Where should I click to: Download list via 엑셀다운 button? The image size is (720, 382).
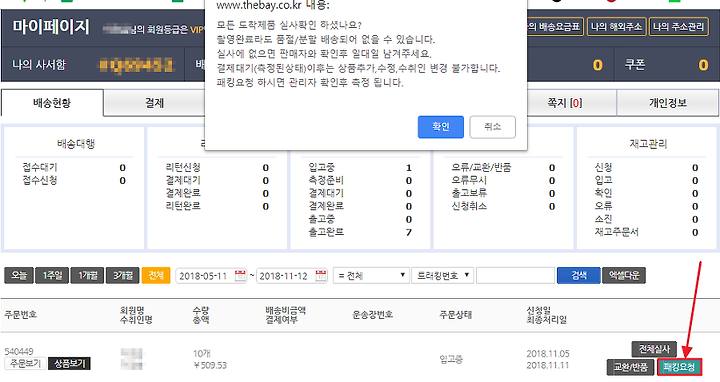click(x=624, y=275)
